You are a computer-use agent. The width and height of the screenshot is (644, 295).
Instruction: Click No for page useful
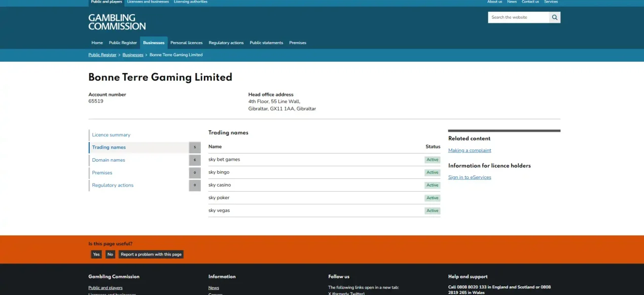point(110,254)
